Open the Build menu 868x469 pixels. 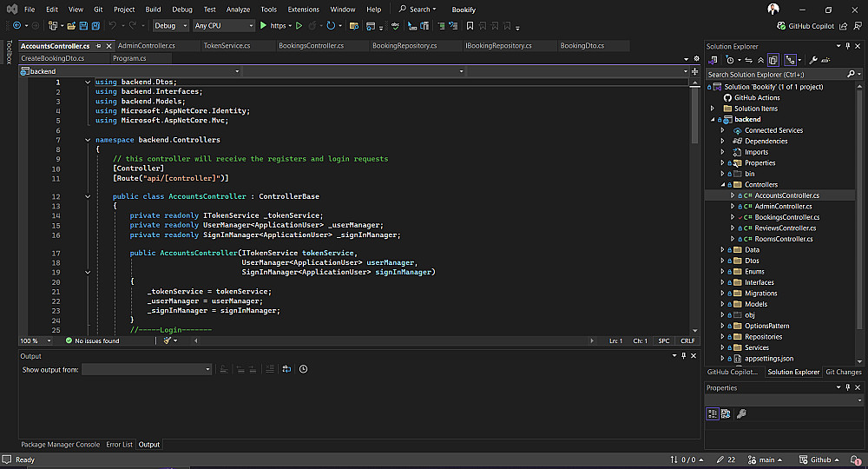(x=153, y=10)
